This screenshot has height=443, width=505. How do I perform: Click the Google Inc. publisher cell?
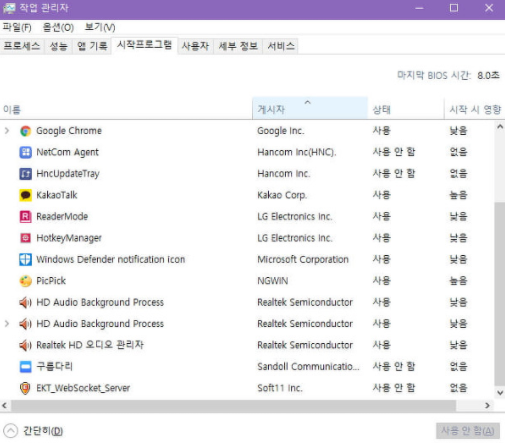(x=281, y=131)
